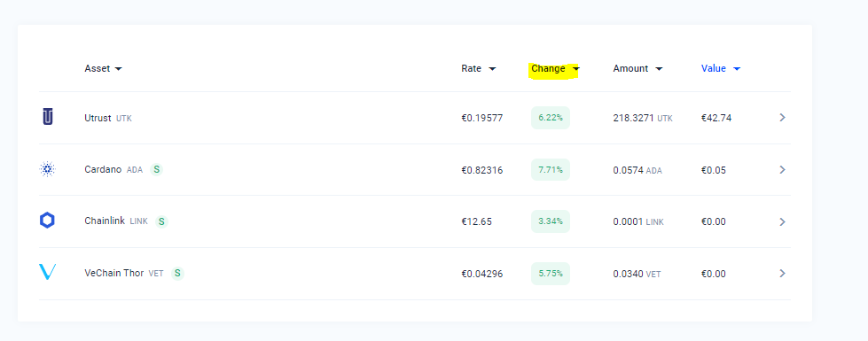This screenshot has width=868, height=341.
Task: Click the green S badge next to VeChain Thor
Action: coord(177,273)
